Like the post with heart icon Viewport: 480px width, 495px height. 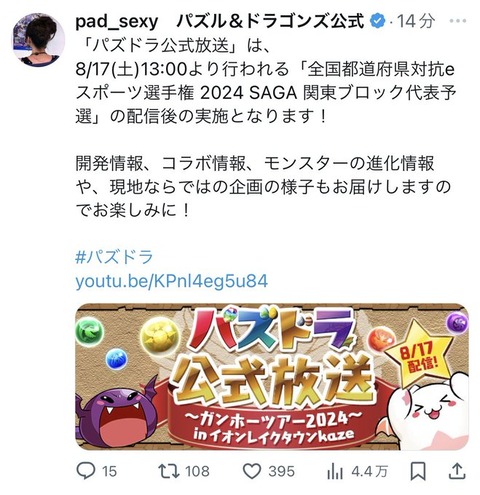[252, 471]
